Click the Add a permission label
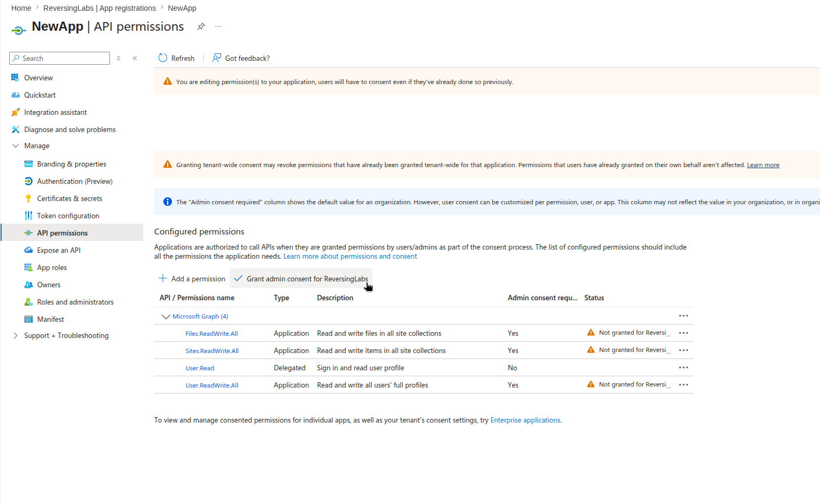The height and width of the screenshot is (504, 820). [x=198, y=279]
